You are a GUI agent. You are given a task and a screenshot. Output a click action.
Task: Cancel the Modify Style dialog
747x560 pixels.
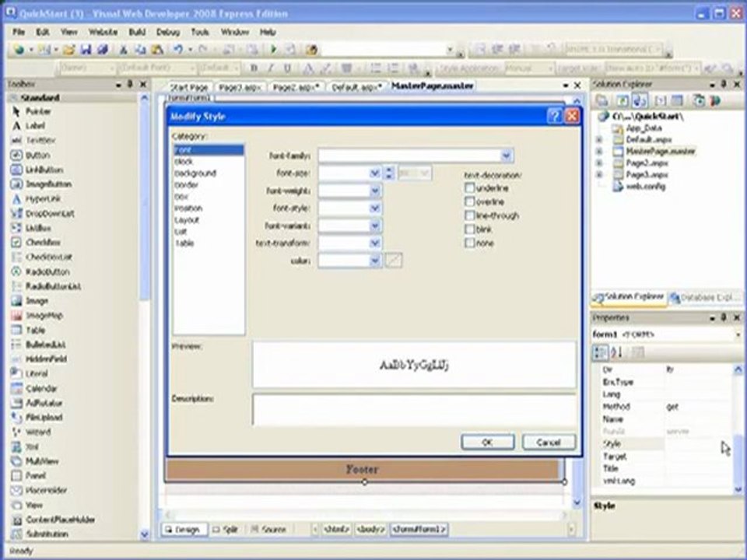click(x=549, y=442)
